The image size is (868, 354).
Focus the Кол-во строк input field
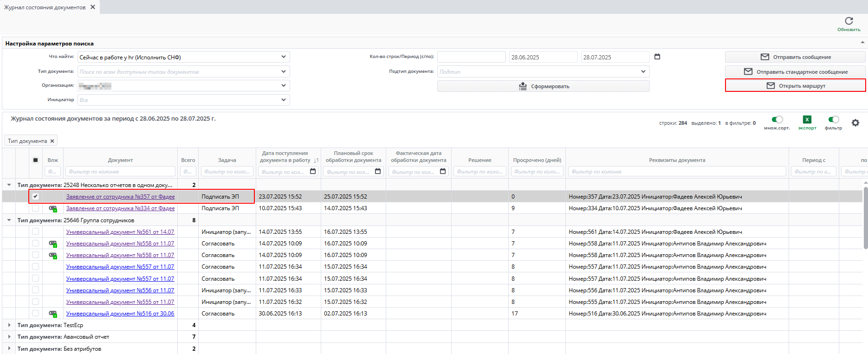point(471,57)
